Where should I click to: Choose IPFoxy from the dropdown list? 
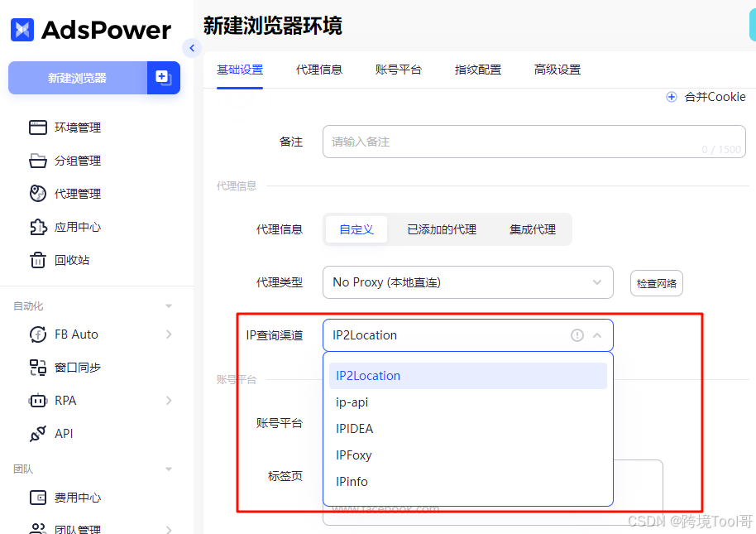tap(467, 455)
